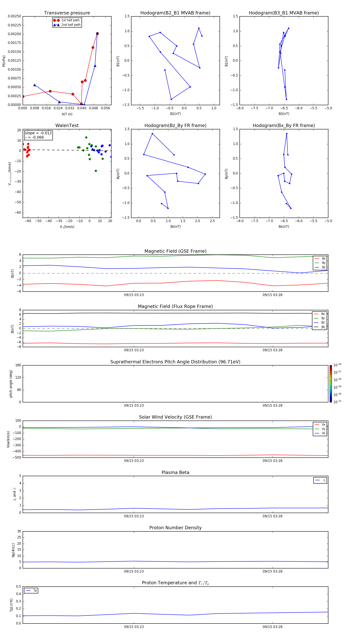
Task: Click the Bx' legend entry in Flux Rope plot
Action: point(320,314)
